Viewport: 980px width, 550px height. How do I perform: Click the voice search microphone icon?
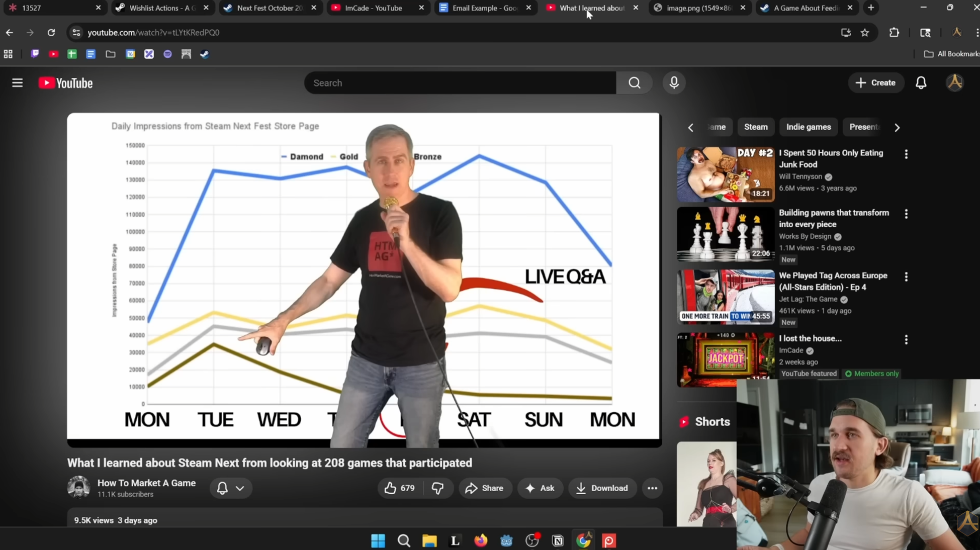click(674, 83)
